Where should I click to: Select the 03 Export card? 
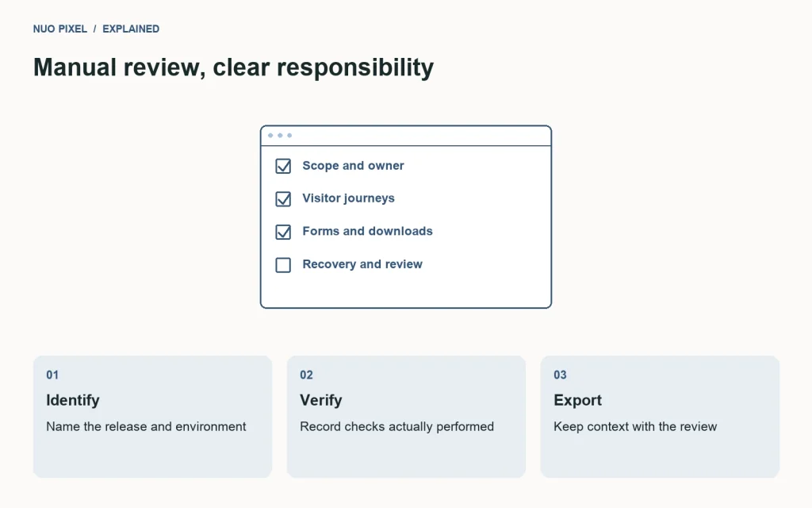click(660, 417)
